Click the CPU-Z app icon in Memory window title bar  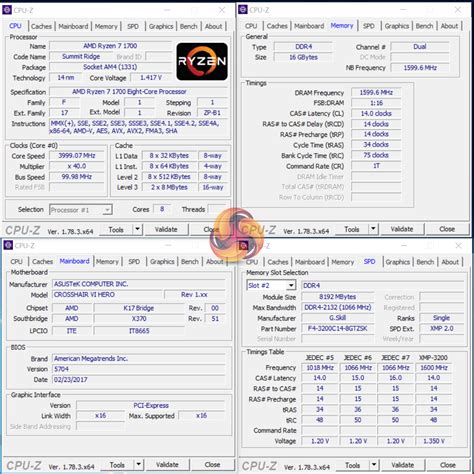(x=243, y=10)
